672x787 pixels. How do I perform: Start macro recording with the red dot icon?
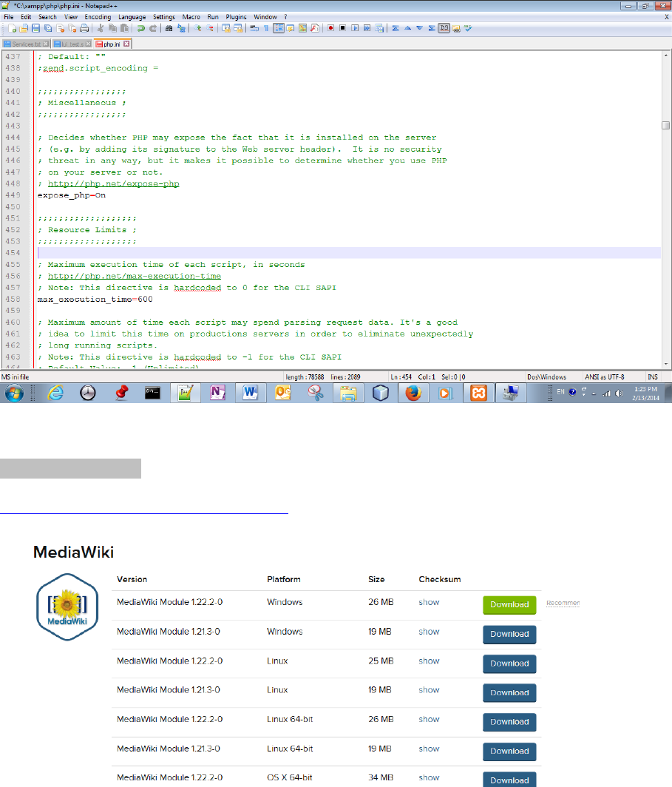click(x=330, y=27)
